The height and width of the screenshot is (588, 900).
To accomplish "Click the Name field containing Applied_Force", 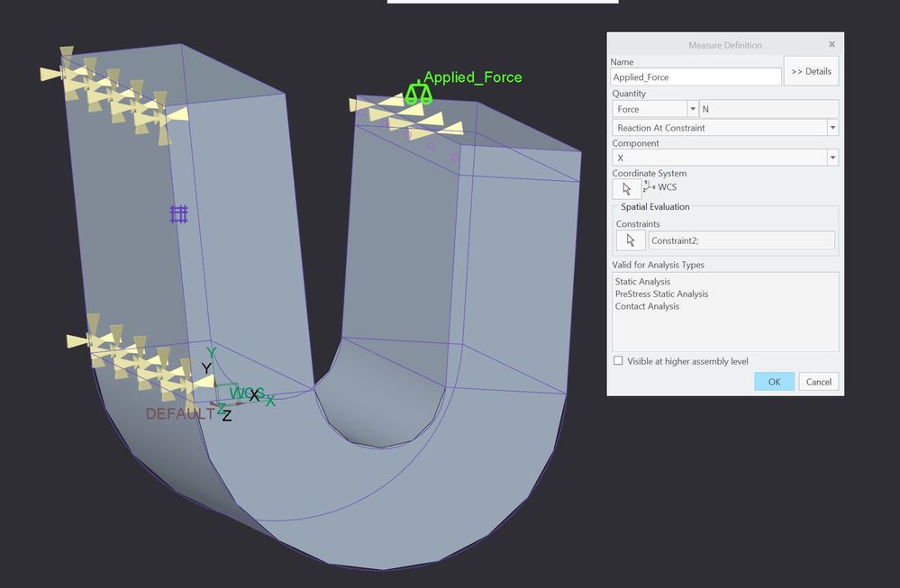I will coord(695,77).
